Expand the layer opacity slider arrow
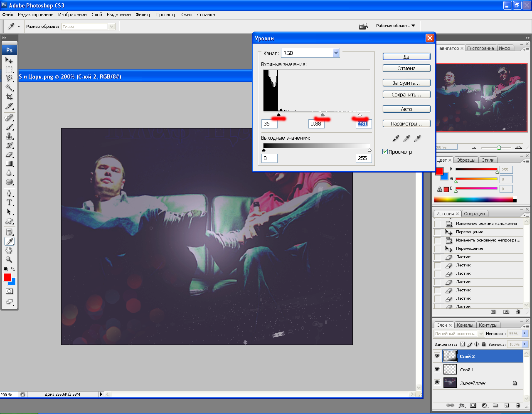 (x=525, y=334)
